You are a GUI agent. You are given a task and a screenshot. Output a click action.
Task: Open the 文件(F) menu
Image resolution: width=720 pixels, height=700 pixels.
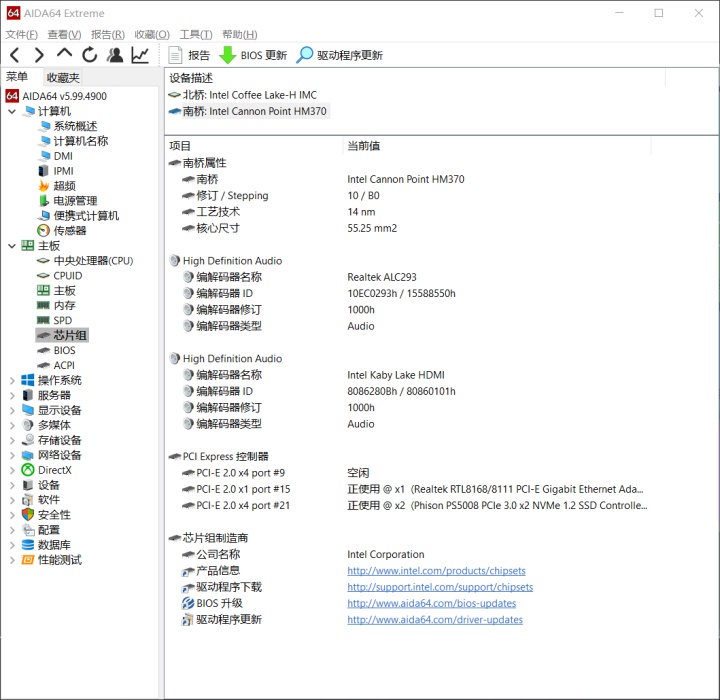click(x=21, y=34)
